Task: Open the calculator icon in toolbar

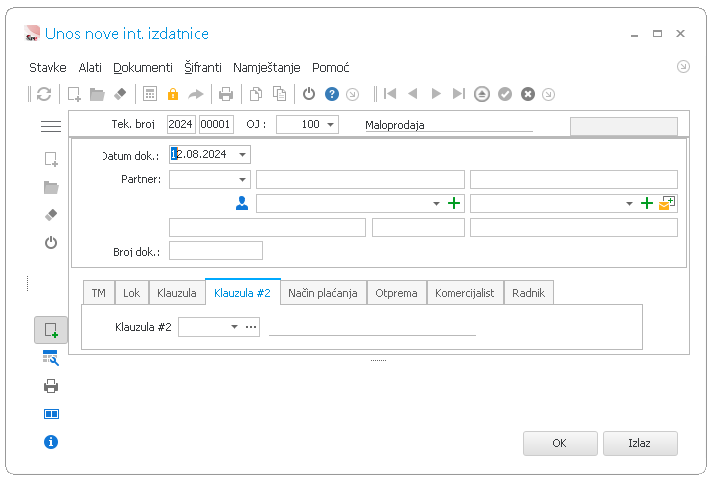Action: click(x=150, y=94)
